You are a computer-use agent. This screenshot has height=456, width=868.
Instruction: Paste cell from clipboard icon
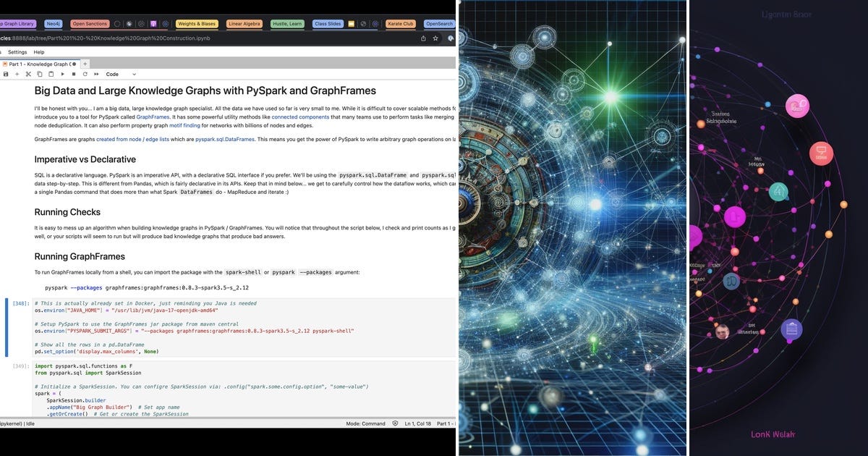[51, 74]
